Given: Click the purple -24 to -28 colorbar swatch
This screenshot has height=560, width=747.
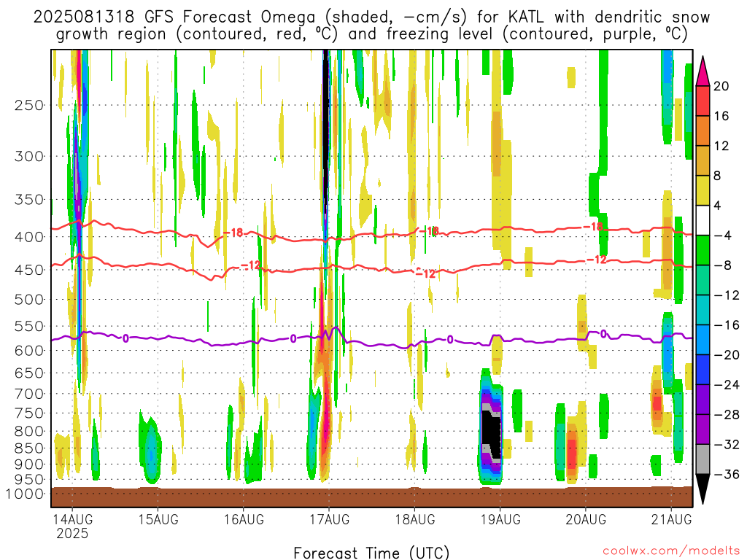Looking at the screenshot, I should tap(703, 400).
